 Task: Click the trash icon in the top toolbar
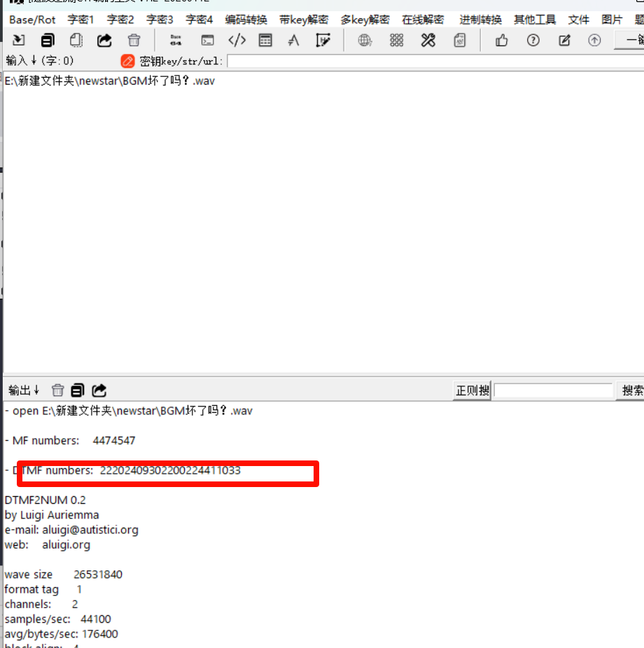[134, 41]
